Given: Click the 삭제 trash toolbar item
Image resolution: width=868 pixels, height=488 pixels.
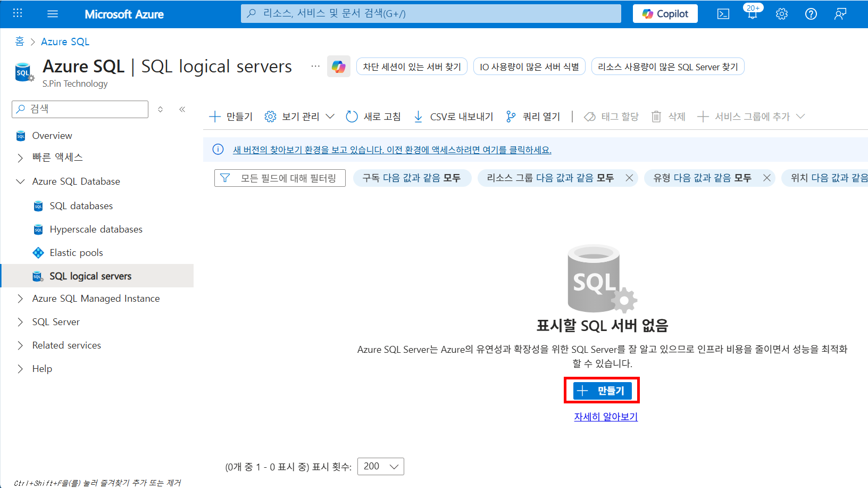Looking at the screenshot, I should tap(668, 117).
